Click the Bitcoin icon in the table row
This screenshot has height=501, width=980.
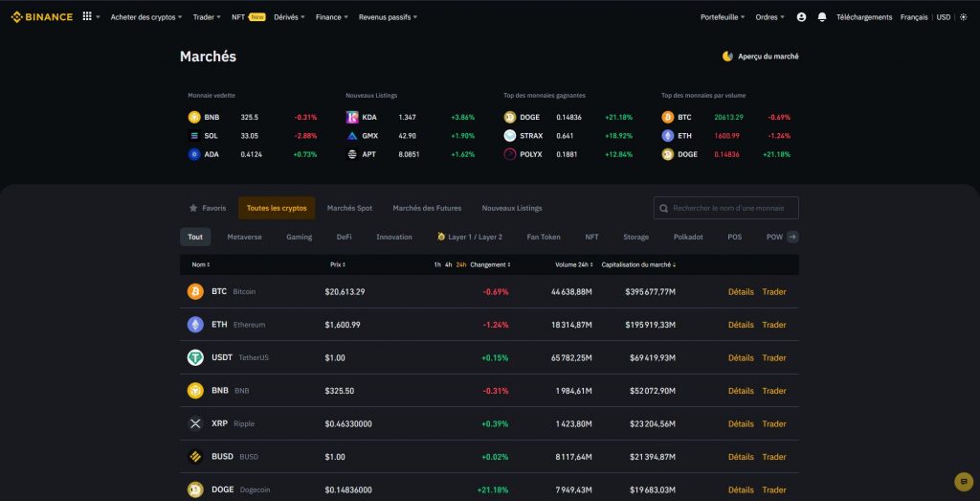pyautogui.click(x=195, y=291)
